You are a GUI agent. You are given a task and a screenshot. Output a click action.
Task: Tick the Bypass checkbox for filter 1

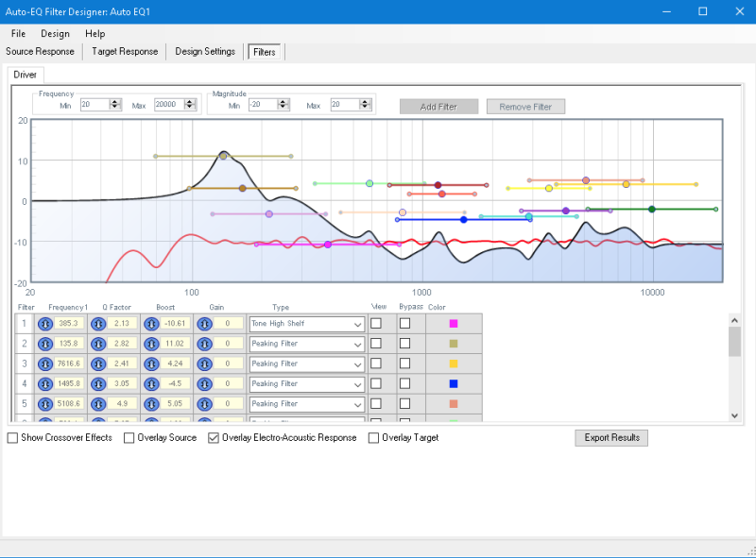coord(405,323)
